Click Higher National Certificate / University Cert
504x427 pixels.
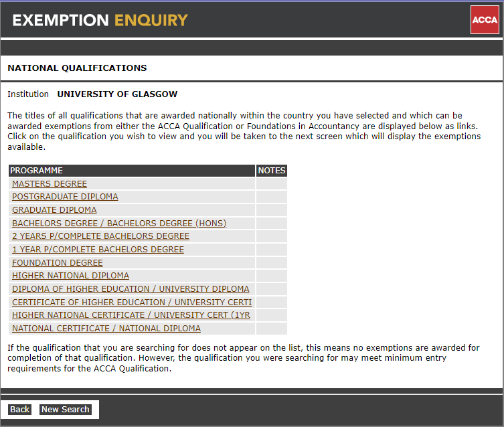131,315
